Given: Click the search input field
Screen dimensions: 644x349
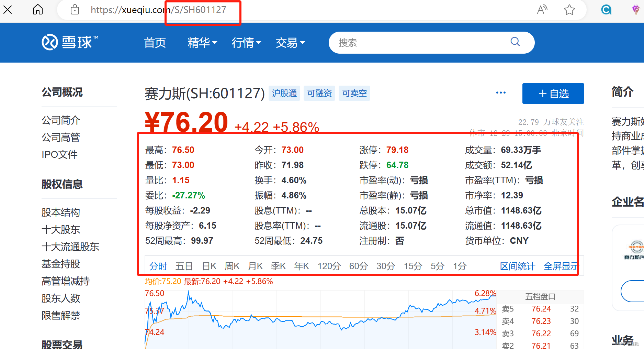Looking at the screenshot, I should pos(431,43).
